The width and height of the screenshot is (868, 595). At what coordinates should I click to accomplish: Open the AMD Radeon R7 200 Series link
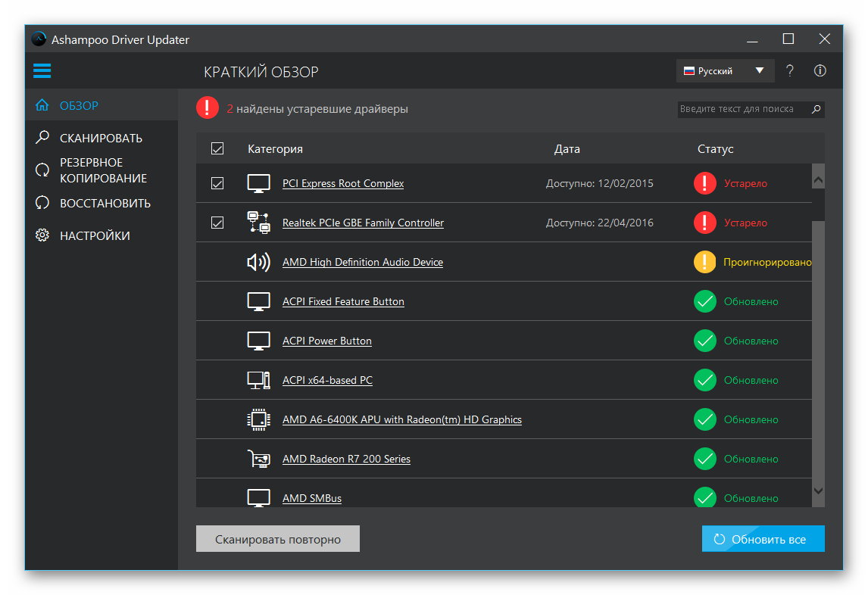pyautogui.click(x=346, y=459)
